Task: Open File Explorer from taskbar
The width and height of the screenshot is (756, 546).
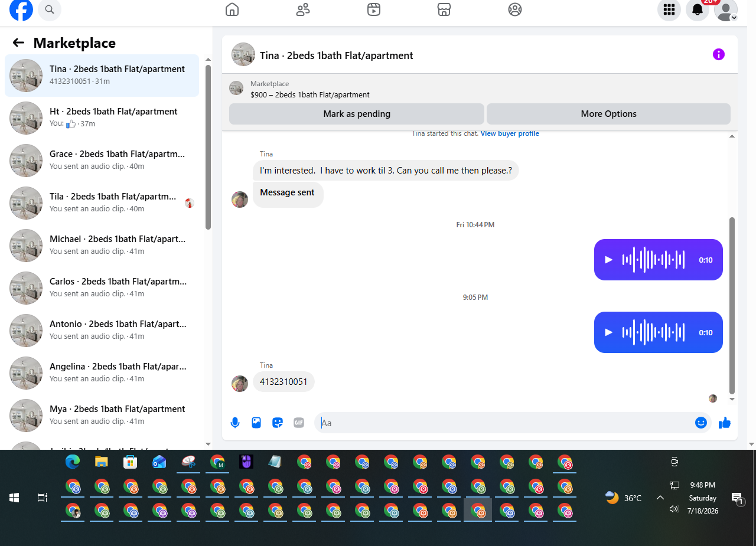Action: coord(102,462)
